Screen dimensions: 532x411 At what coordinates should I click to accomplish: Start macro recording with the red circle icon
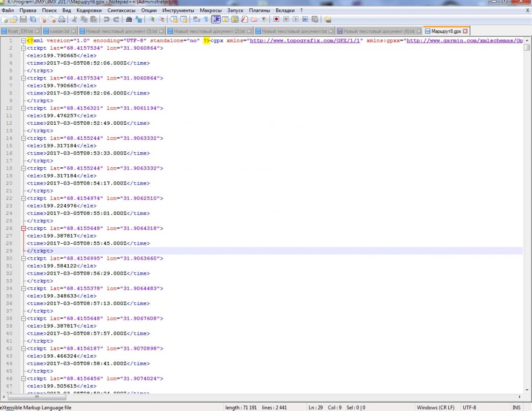[x=276, y=20]
